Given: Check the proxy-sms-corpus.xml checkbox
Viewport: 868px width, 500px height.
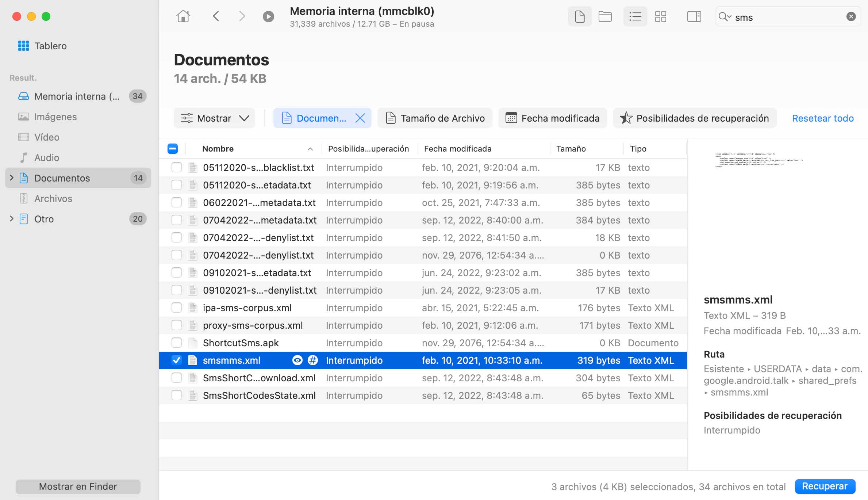Looking at the screenshot, I should [177, 325].
